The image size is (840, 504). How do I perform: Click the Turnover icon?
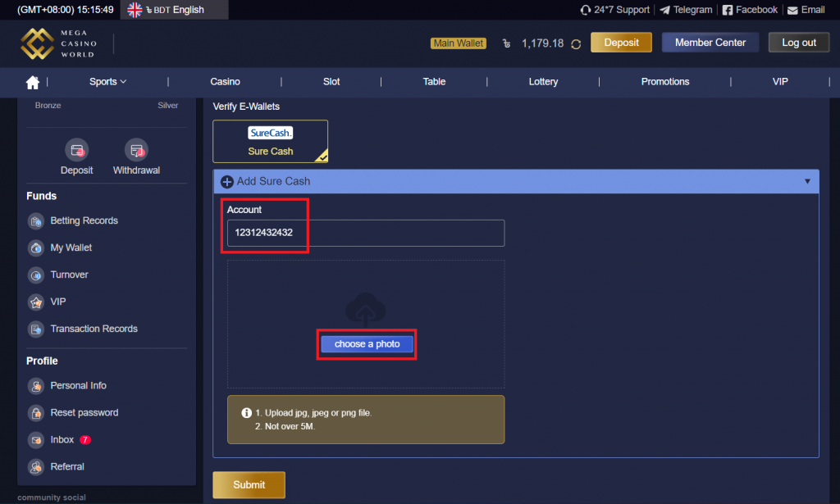pyautogui.click(x=36, y=275)
